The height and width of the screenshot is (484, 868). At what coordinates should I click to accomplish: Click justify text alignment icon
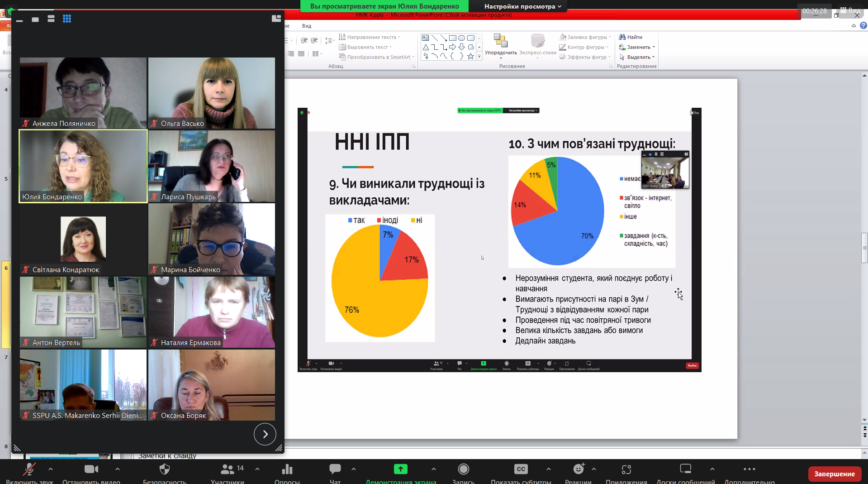pyautogui.click(x=301, y=54)
